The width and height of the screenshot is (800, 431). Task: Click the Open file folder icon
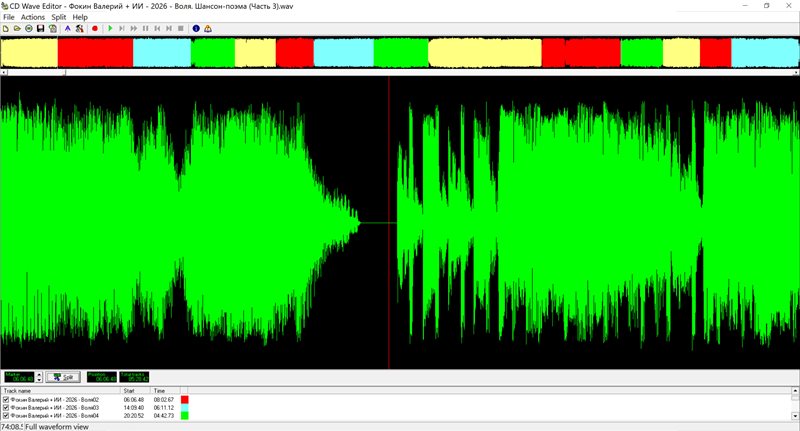coord(17,28)
